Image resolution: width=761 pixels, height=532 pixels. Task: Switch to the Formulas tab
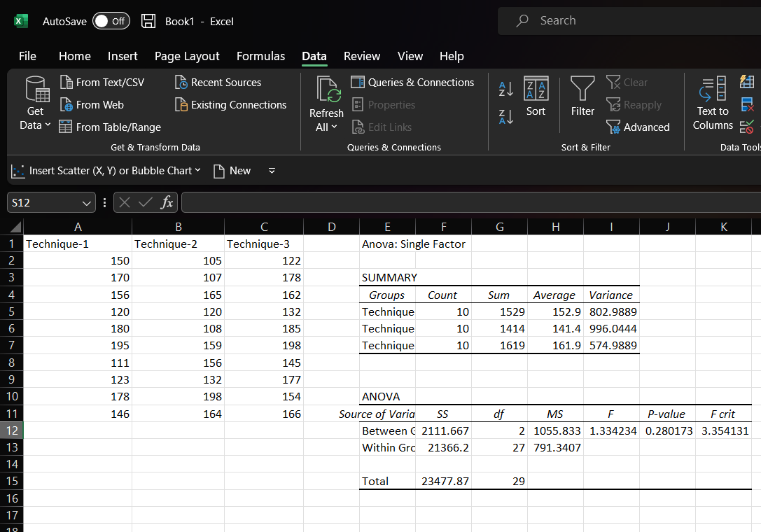[x=260, y=56]
